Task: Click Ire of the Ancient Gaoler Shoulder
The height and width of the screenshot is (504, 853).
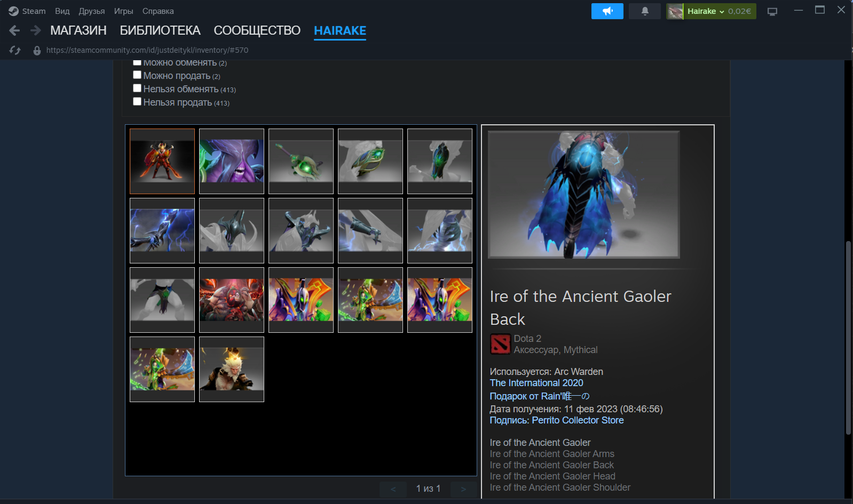Action: tap(560, 487)
